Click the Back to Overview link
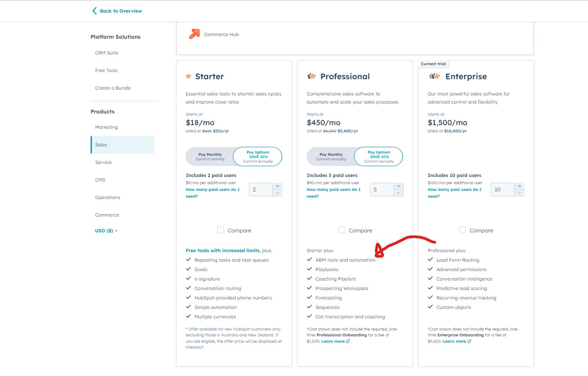 pyautogui.click(x=121, y=10)
